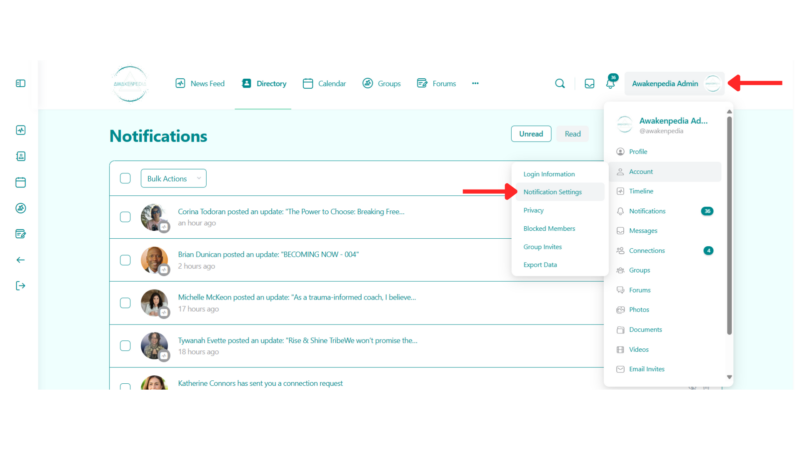Open the groups icon in left sidebar

pos(20,208)
